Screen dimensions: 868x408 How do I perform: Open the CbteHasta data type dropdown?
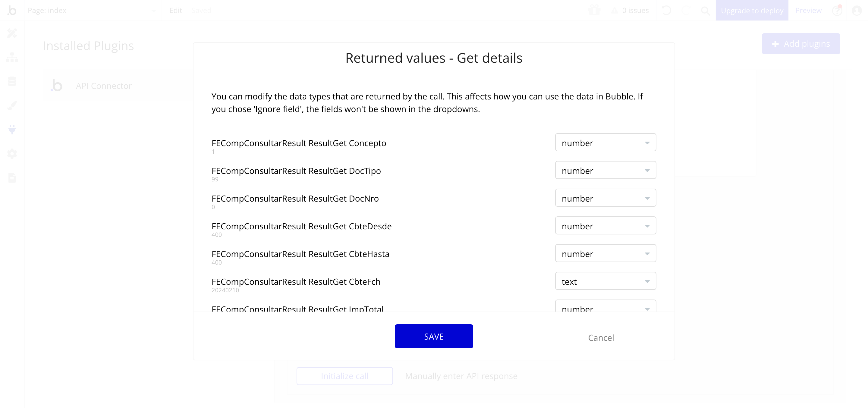605,253
